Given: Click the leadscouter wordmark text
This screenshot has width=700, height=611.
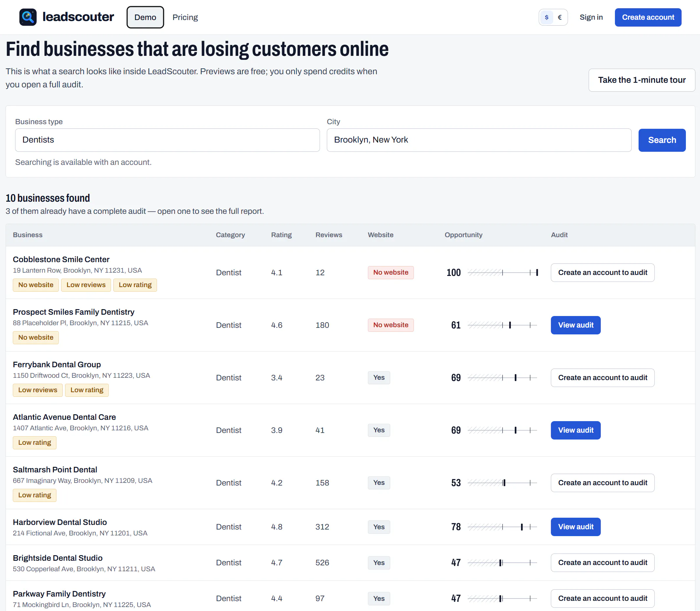Looking at the screenshot, I should [x=78, y=17].
